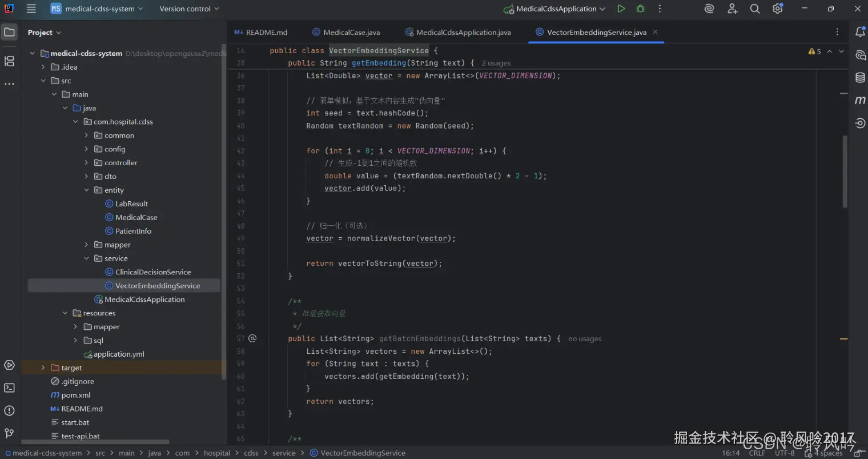Screen dimensions: 868x459
Task: Expand the controller package folder
Action: coord(86,163)
